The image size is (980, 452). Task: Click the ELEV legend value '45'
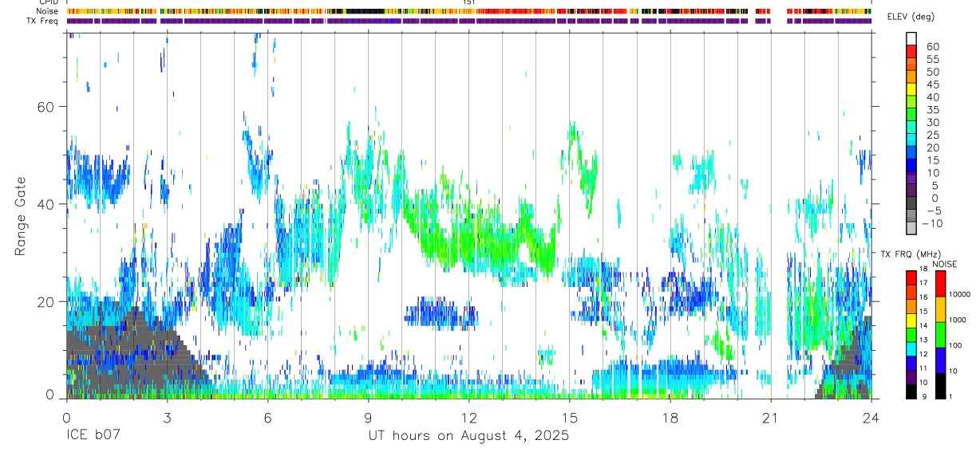click(x=932, y=85)
